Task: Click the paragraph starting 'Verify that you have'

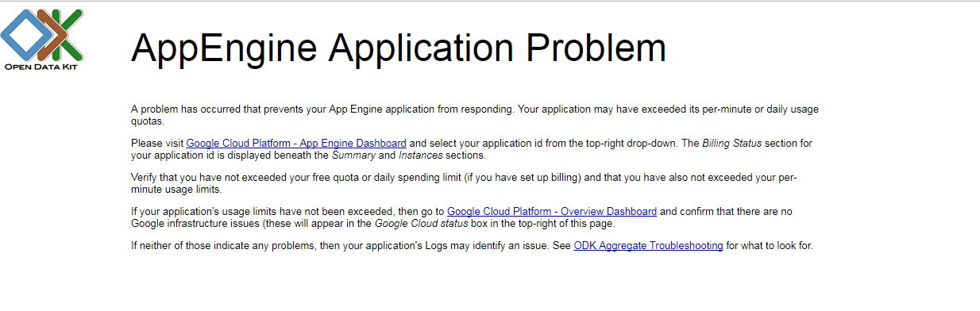Action: pyautogui.click(x=465, y=183)
